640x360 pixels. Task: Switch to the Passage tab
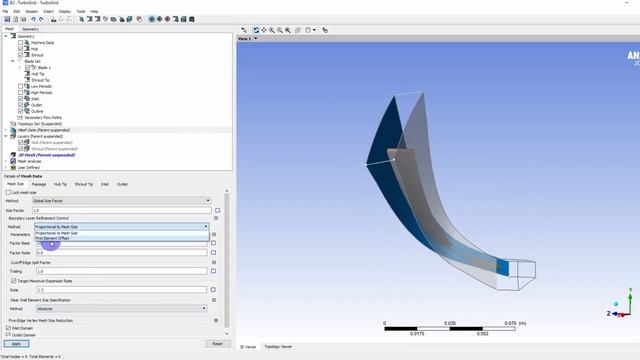tap(39, 184)
